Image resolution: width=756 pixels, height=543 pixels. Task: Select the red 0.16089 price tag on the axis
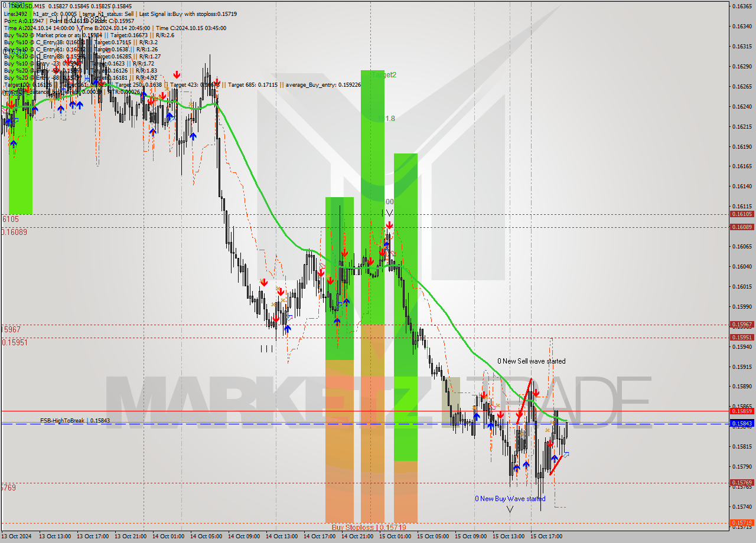(x=742, y=227)
